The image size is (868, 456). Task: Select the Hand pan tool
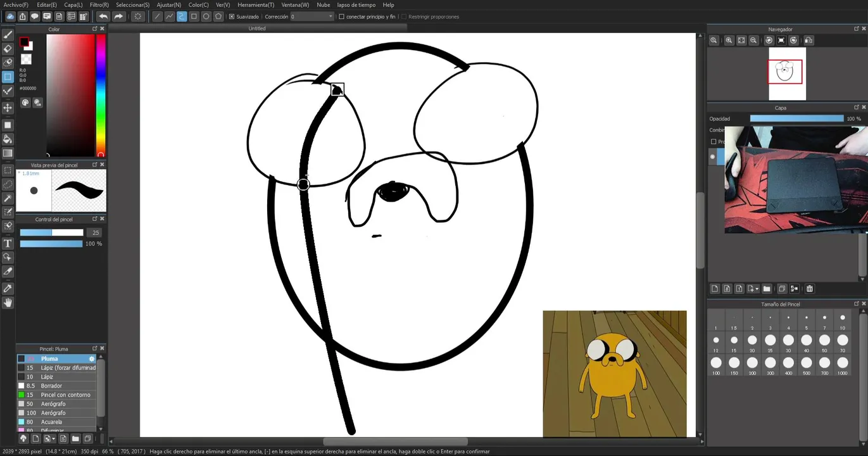coord(8,303)
